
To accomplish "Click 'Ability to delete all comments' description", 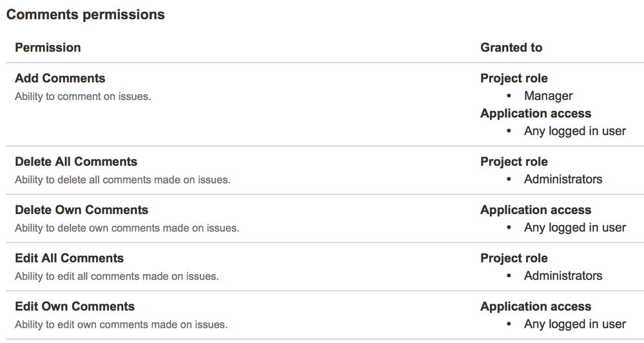I will [122, 180].
